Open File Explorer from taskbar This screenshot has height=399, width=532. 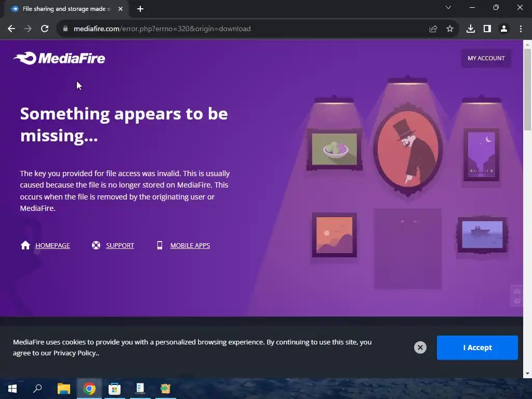coord(64,389)
